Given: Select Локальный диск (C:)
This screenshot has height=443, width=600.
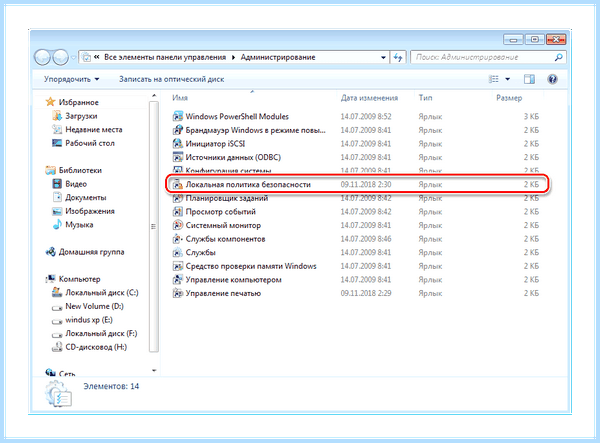Looking at the screenshot, I should coord(102,293).
